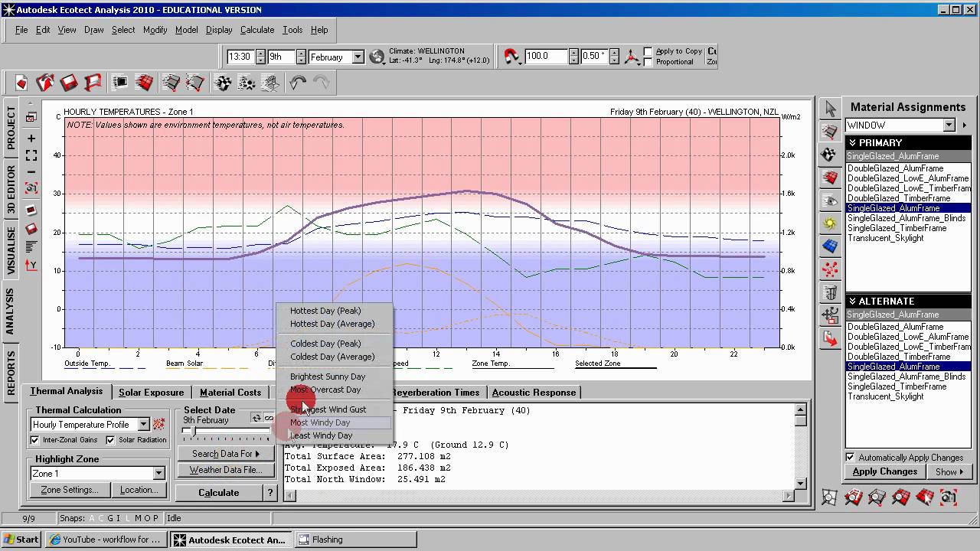Toggle the Solar Radiation checkbox

(110, 440)
